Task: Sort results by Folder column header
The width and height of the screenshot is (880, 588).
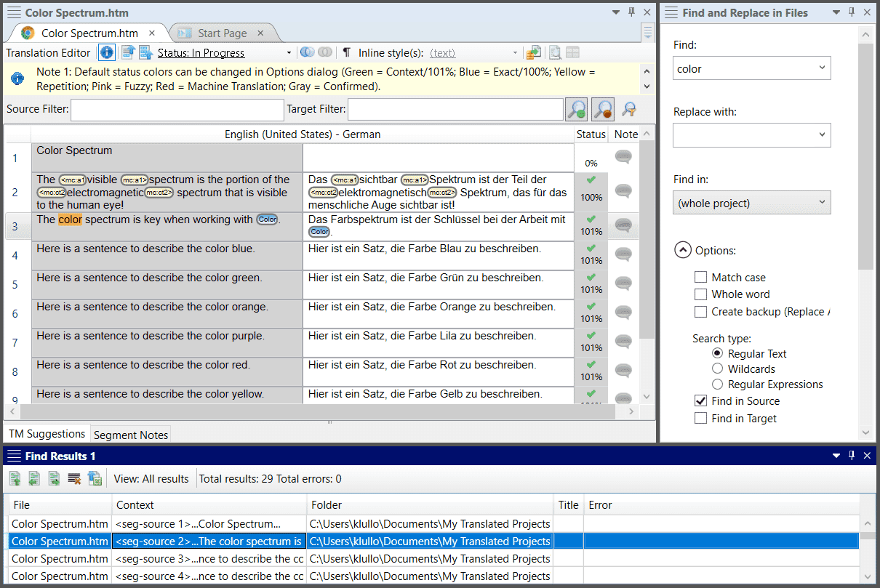Action: pos(431,505)
